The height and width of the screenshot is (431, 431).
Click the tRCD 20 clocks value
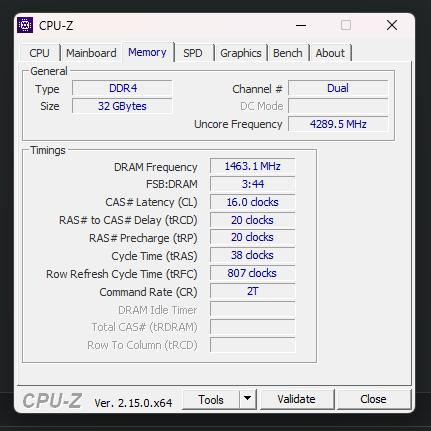pyautogui.click(x=252, y=220)
